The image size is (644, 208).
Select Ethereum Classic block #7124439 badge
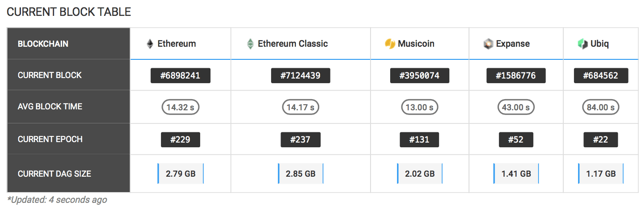coord(301,75)
